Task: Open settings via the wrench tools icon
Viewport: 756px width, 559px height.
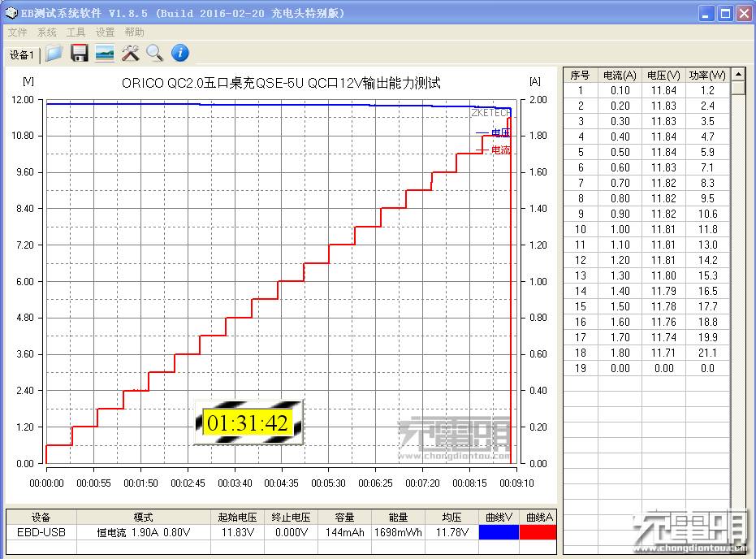Action: (x=130, y=53)
